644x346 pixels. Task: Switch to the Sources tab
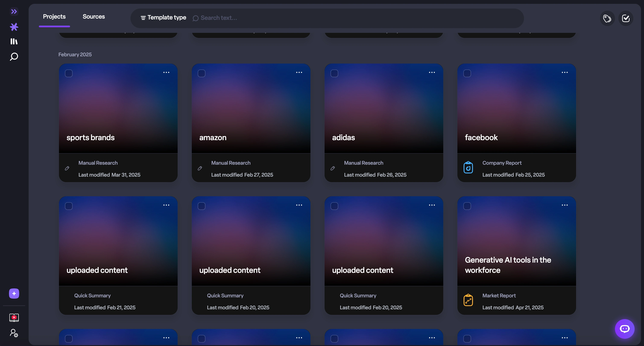coord(94,16)
